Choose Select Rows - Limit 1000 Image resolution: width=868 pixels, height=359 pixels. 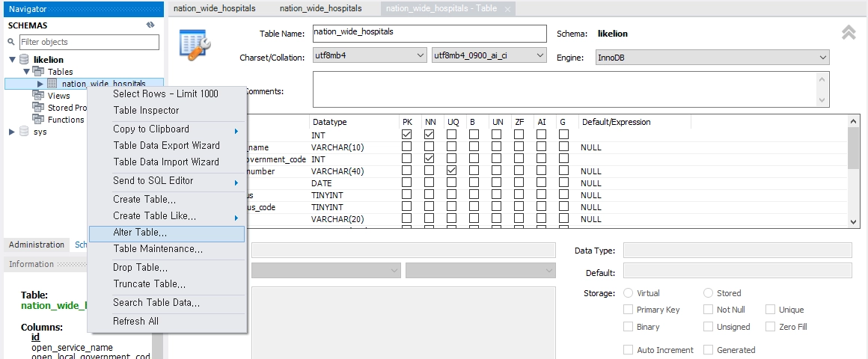coord(167,94)
